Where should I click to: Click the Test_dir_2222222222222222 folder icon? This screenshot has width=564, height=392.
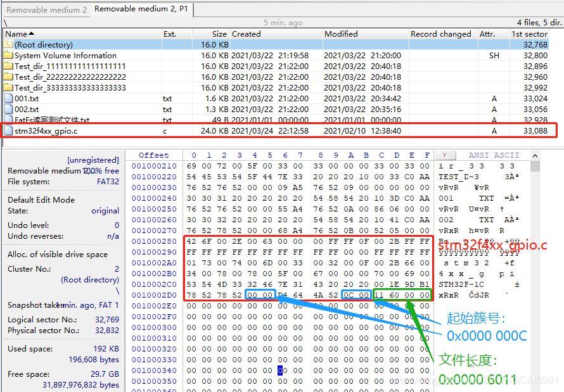coord(8,77)
